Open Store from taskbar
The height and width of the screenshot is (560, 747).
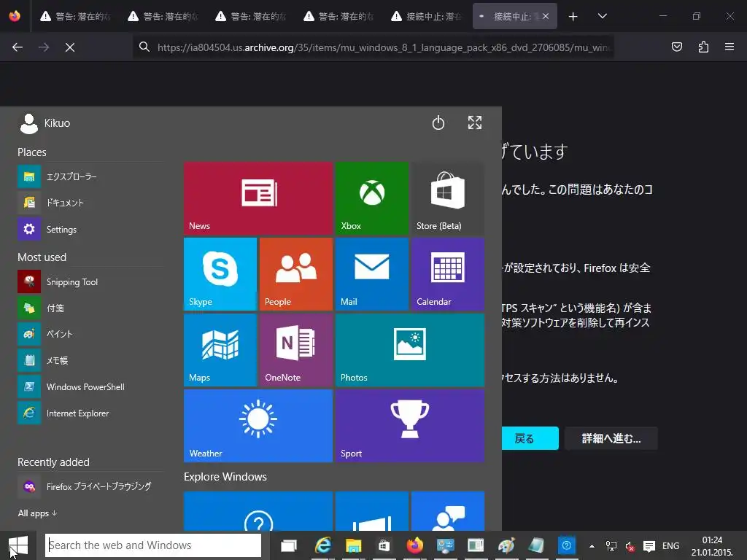(384, 545)
